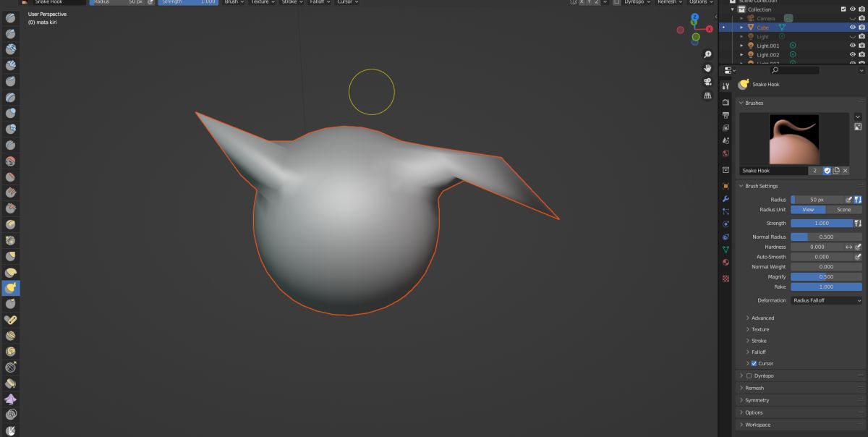The width and height of the screenshot is (868, 437).
Task: Hide Cube with its eye icon
Action: click(852, 27)
